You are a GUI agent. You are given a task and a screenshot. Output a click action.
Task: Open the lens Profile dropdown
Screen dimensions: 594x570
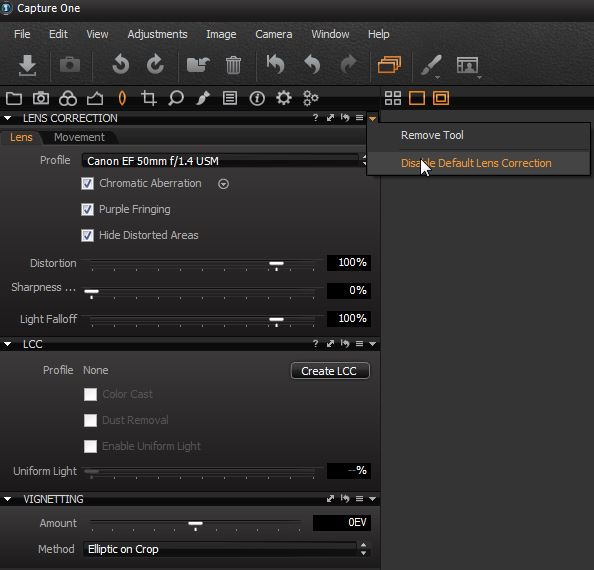tap(224, 161)
